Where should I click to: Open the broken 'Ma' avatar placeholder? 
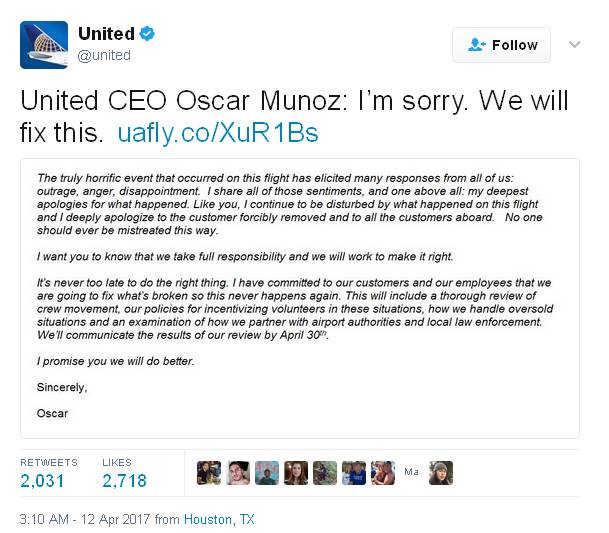[412, 472]
